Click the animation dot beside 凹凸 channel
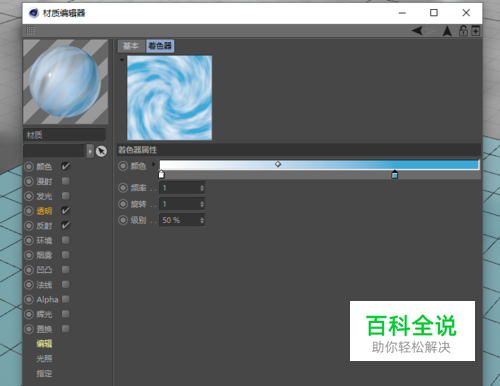The height and width of the screenshot is (386, 500). (29, 270)
